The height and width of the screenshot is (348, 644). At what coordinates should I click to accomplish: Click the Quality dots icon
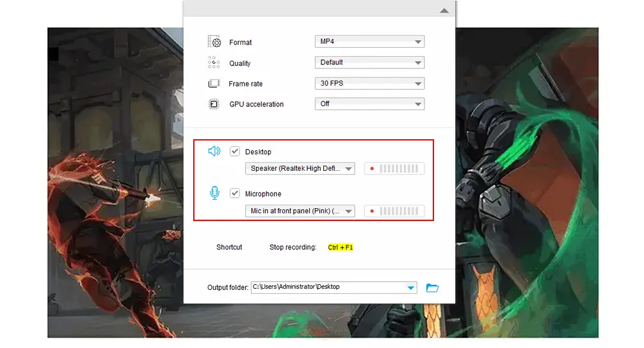point(214,63)
